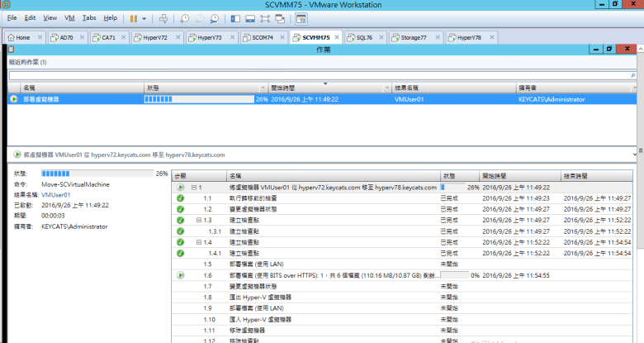644x343 pixels.
Task: Open the snapshot manager toolbar icon
Action: [x=215, y=17]
